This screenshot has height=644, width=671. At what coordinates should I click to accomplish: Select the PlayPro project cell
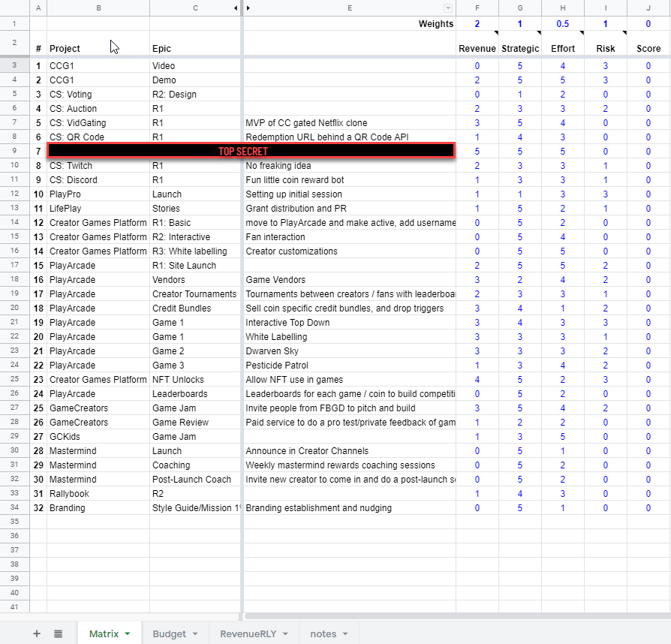[98, 194]
